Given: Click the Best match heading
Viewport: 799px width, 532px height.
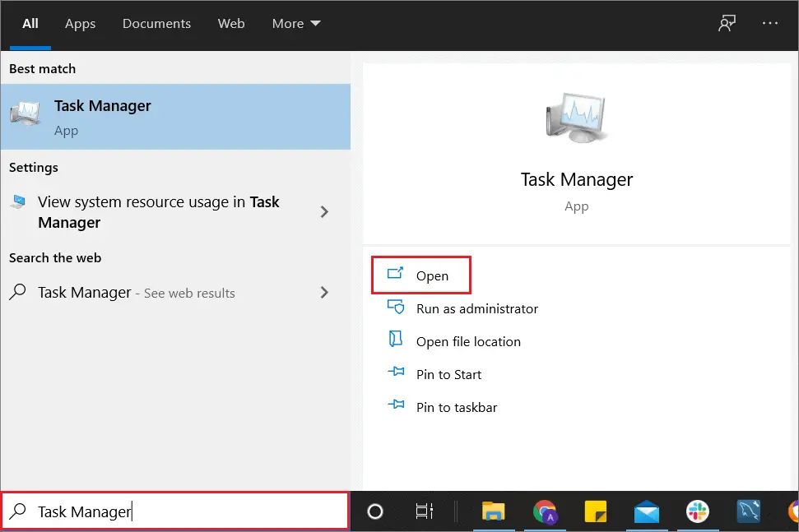Looking at the screenshot, I should [x=42, y=69].
